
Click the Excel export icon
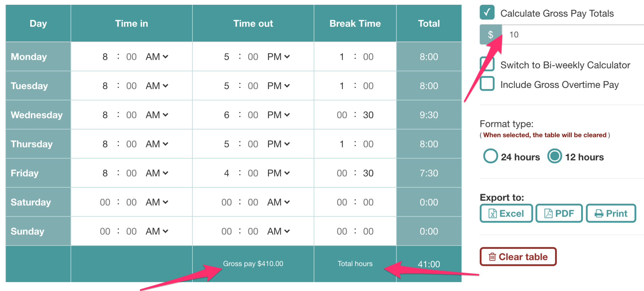point(492,213)
